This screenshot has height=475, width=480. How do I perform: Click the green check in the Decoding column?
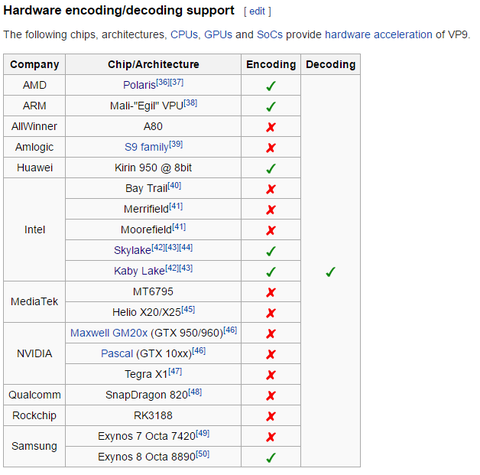(330, 271)
